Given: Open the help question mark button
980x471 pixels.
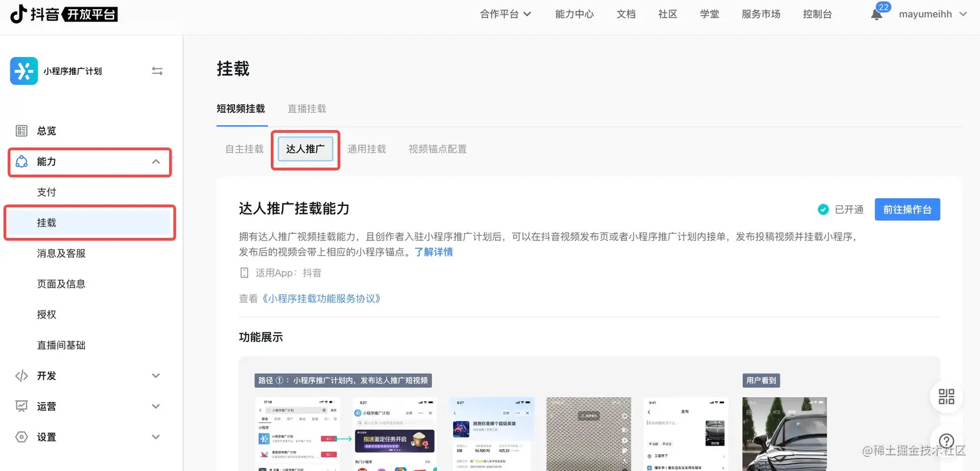Looking at the screenshot, I should 946,441.
